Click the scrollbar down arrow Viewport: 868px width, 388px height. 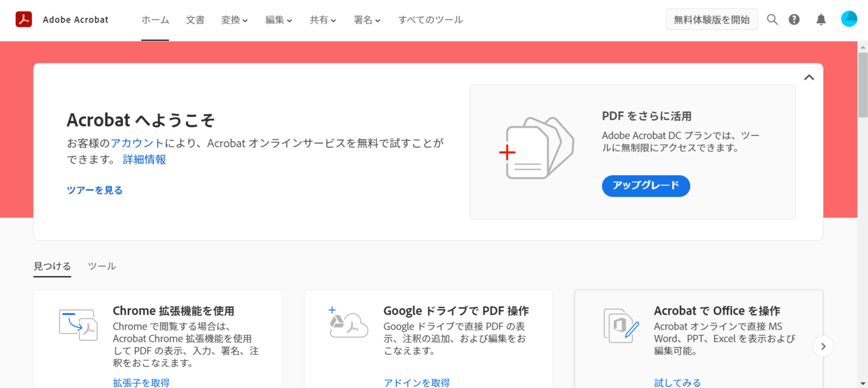pos(863,384)
